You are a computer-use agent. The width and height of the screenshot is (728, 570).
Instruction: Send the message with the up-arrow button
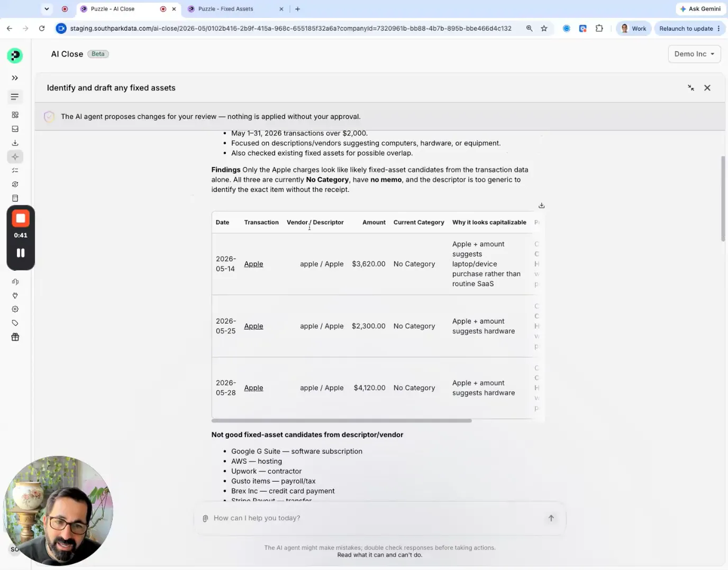(x=551, y=518)
